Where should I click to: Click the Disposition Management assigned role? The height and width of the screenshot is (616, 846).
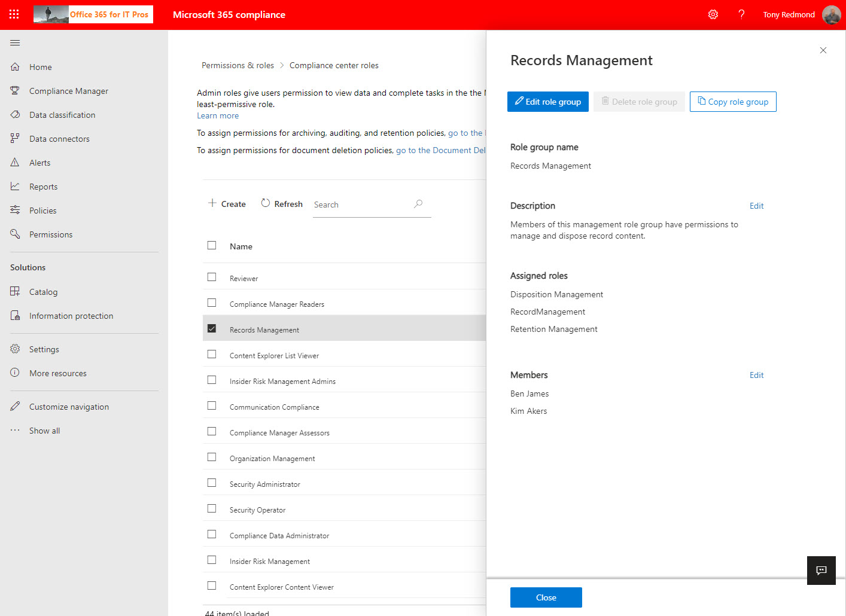click(x=556, y=294)
